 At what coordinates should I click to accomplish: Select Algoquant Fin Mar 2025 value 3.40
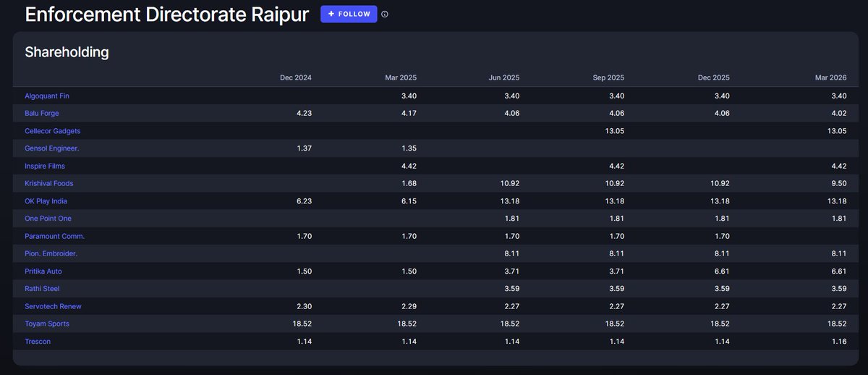point(409,96)
